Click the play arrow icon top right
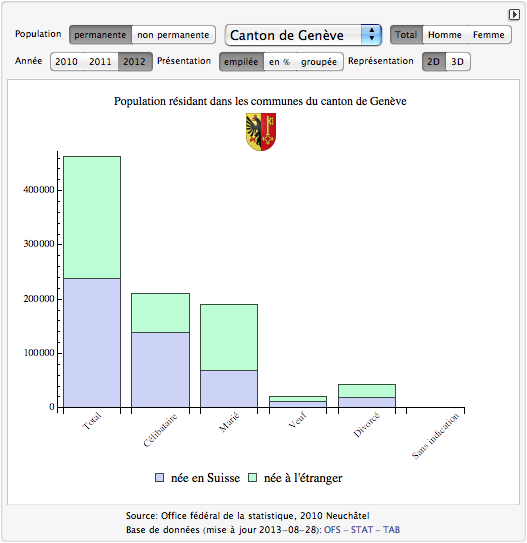The width and height of the screenshot is (527, 543). click(x=514, y=15)
